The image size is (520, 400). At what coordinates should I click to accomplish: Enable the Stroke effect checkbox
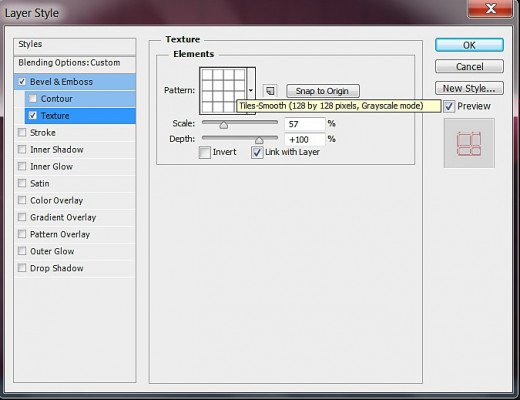(x=22, y=133)
